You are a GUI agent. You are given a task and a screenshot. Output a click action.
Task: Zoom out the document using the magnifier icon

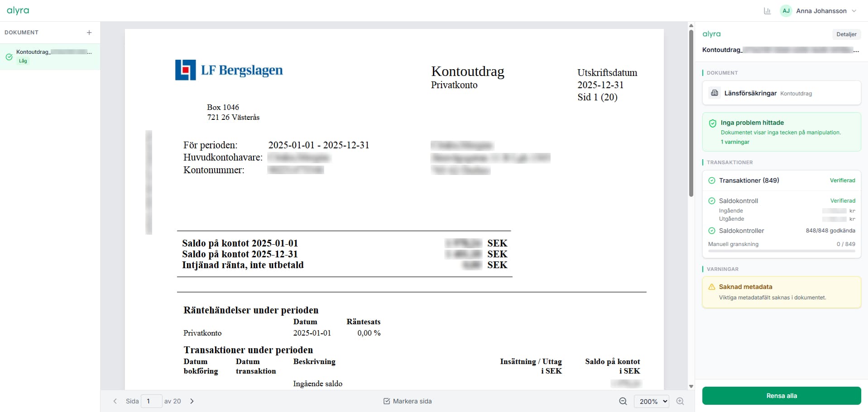point(623,401)
